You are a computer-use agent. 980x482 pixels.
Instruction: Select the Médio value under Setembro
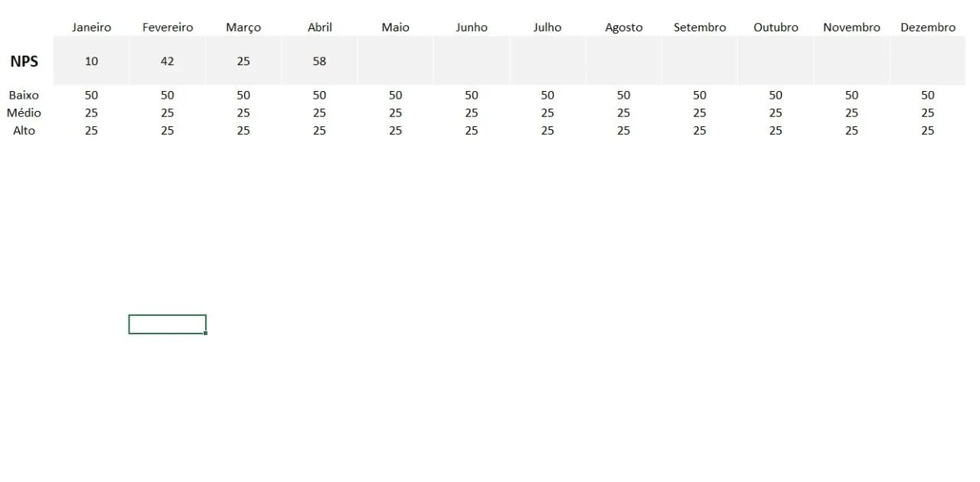700,113
